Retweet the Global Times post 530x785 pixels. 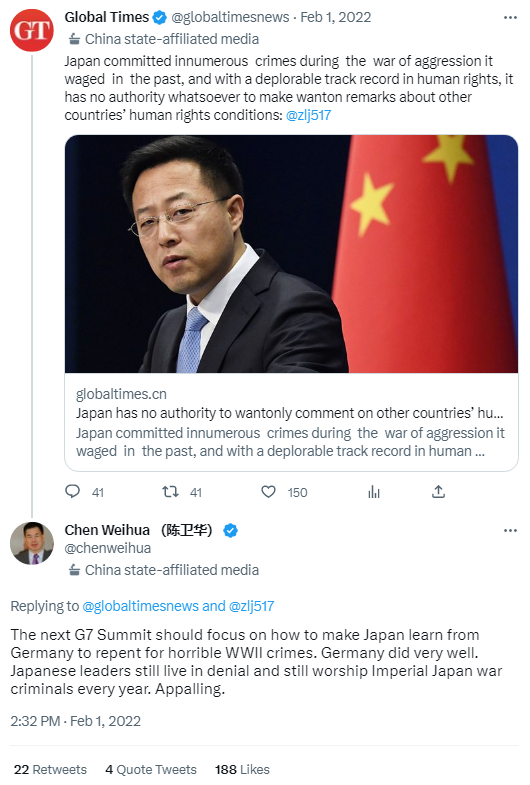point(170,492)
